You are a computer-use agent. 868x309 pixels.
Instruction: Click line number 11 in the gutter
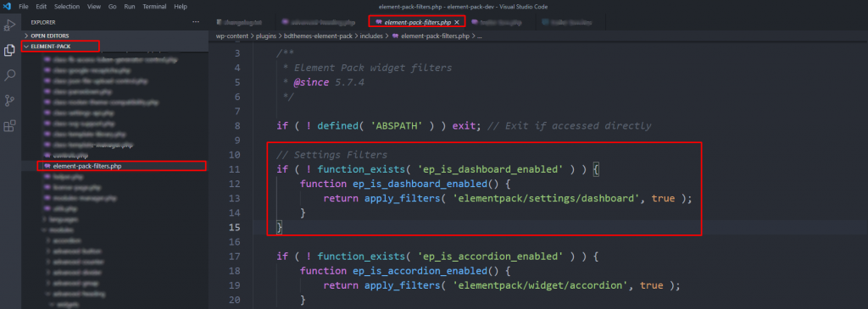click(x=234, y=169)
